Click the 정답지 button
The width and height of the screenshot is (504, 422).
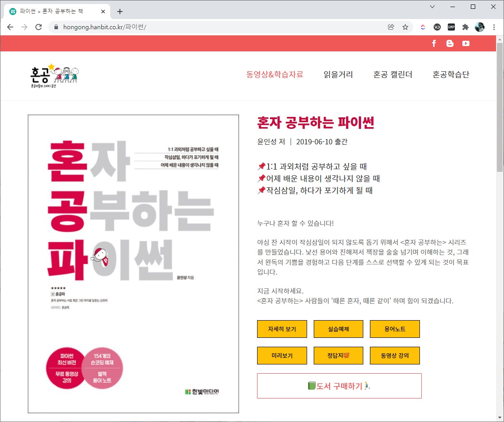(x=339, y=356)
